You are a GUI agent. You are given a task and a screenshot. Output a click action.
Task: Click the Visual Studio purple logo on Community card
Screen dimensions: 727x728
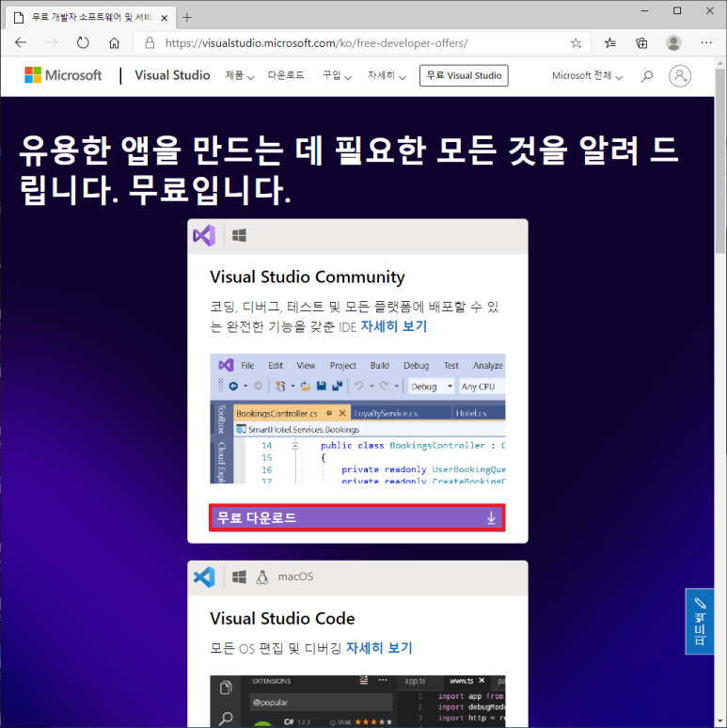(x=204, y=235)
